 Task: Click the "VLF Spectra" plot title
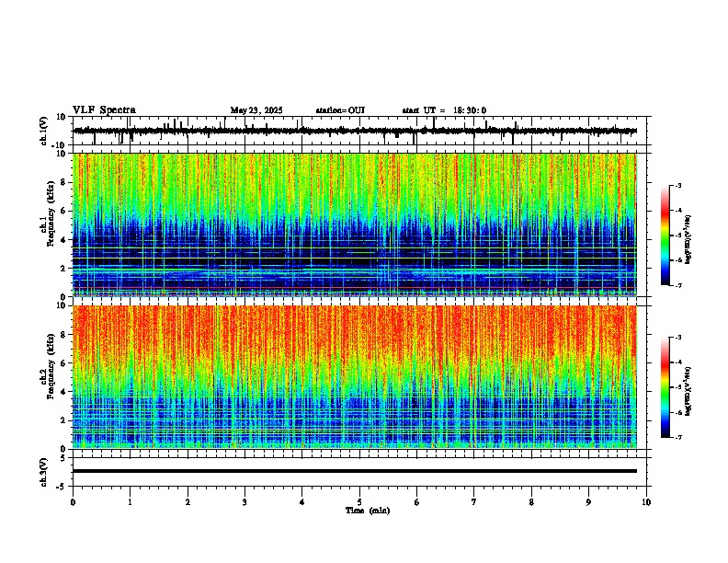[104, 110]
